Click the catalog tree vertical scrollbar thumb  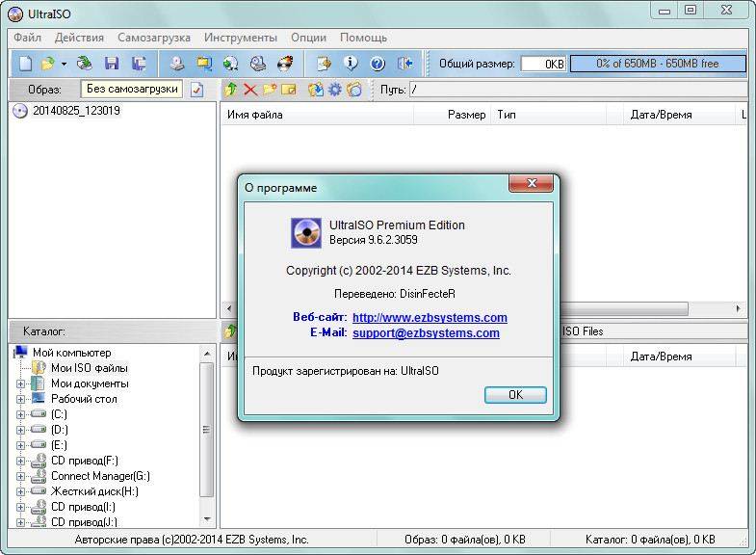coord(206,430)
